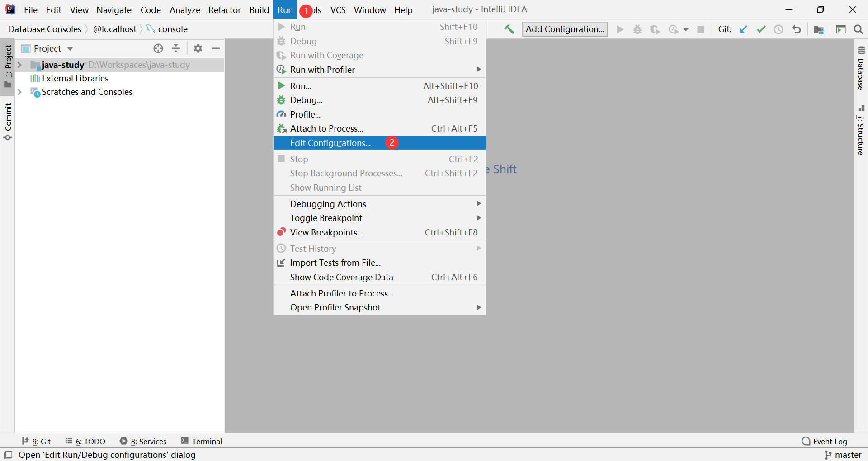Open the Analyze menu
This screenshot has height=461, width=868.
pyautogui.click(x=184, y=10)
